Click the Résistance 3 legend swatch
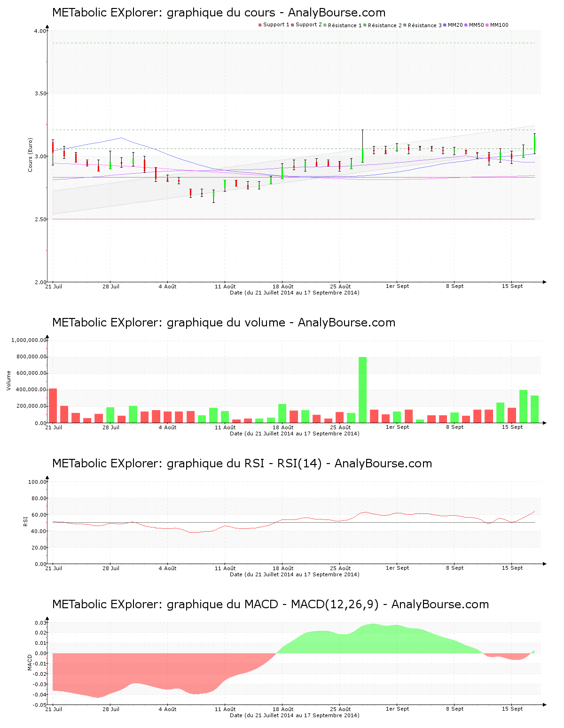 pos(405,25)
